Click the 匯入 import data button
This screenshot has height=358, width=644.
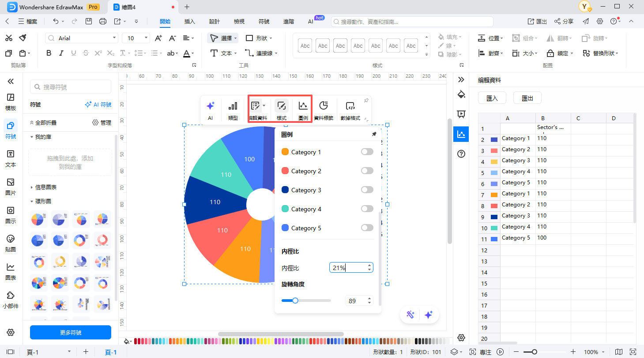pyautogui.click(x=492, y=98)
